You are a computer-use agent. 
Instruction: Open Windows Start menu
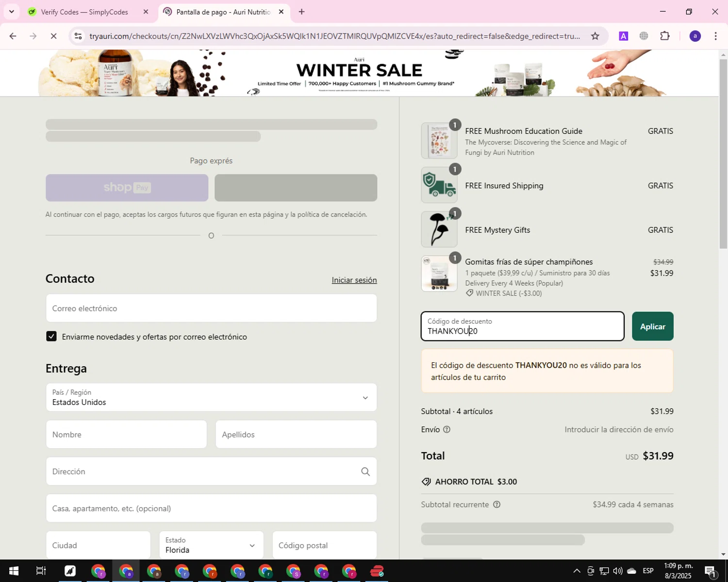click(14, 571)
